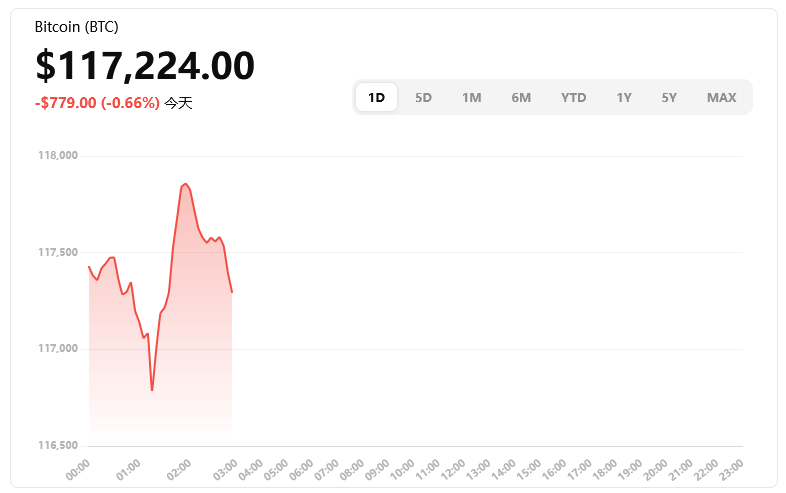Show MAX historical price range
The image size is (786, 493).
721,97
